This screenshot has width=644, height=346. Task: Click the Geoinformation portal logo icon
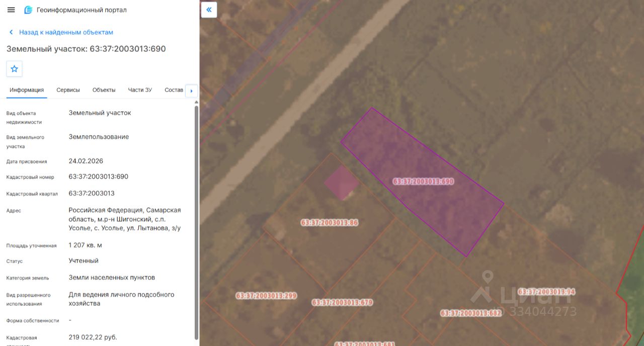[x=28, y=10]
